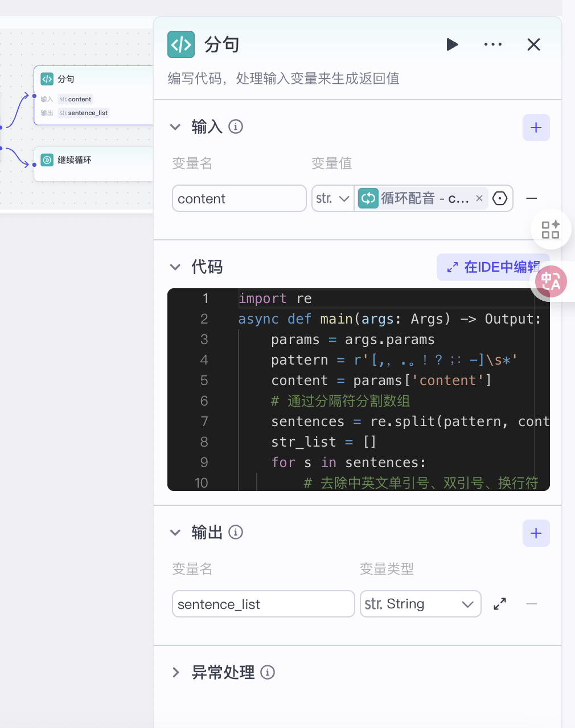Screen dimensions: 575x728
Task: Click the pattern regex code line
Action: [394, 360]
